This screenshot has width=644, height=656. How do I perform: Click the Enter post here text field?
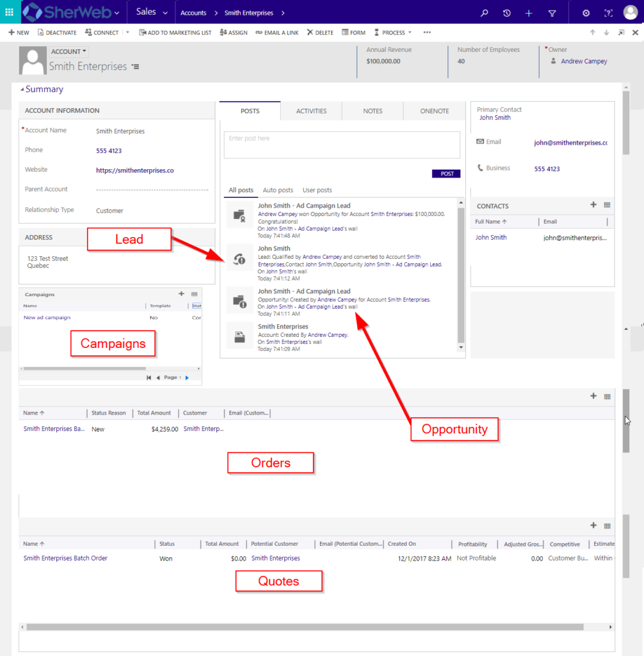(x=342, y=145)
